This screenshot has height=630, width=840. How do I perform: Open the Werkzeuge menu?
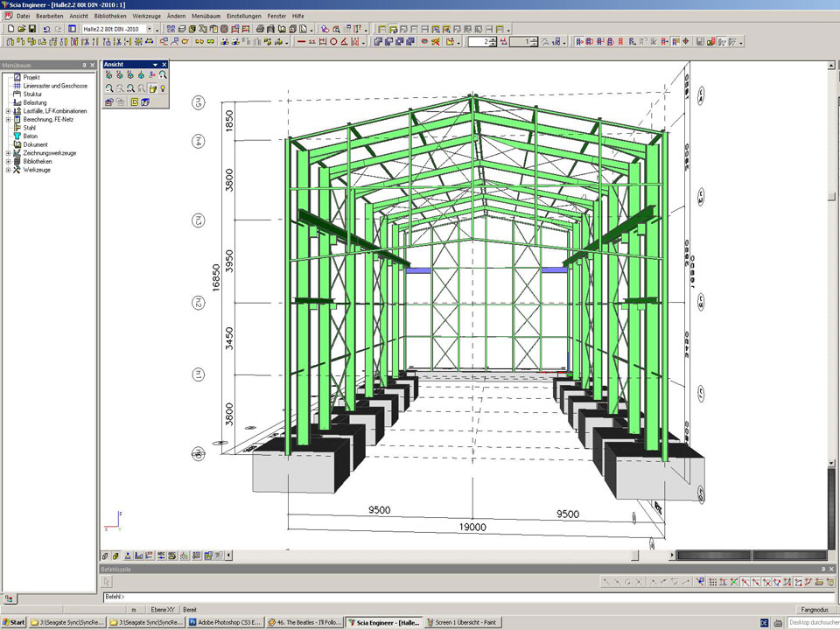pos(146,16)
